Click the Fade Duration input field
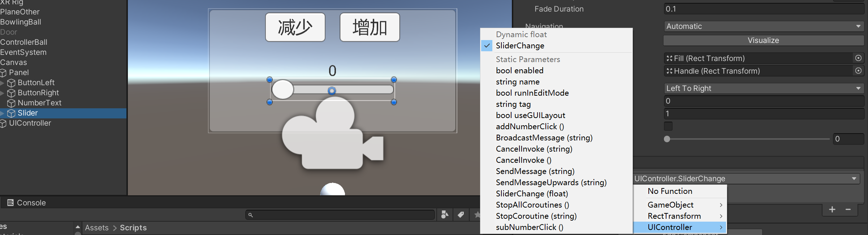The height and width of the screenshot is (235, 868). click(x=763, y=9)
